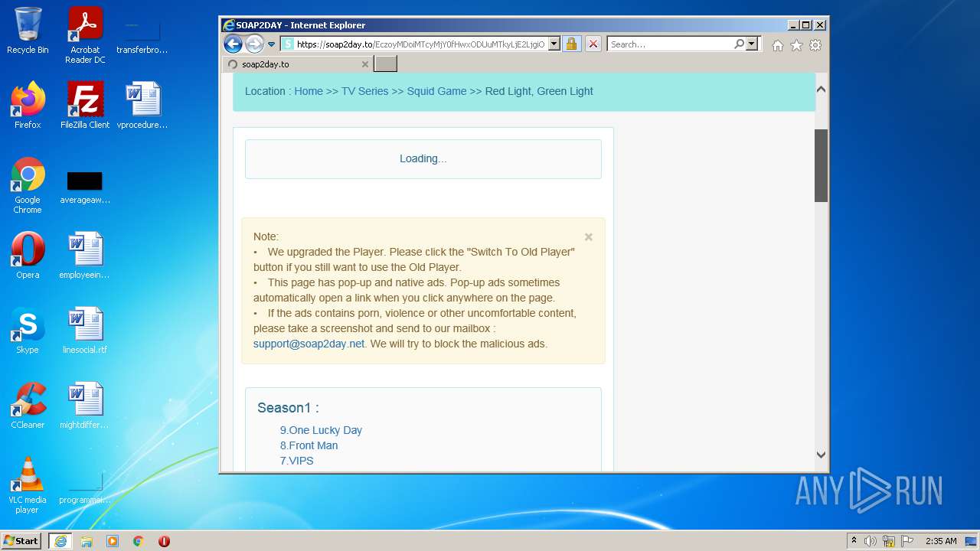Image resolution: width=980 pixels, height=551 pixels.
Task: Click the volume speaker tray icon
Action: (871, 541)
